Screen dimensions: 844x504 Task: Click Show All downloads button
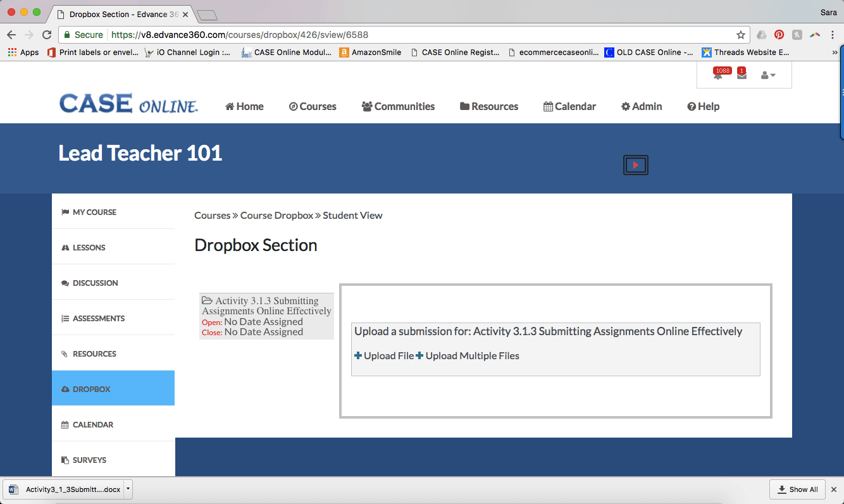click(797, 489)
